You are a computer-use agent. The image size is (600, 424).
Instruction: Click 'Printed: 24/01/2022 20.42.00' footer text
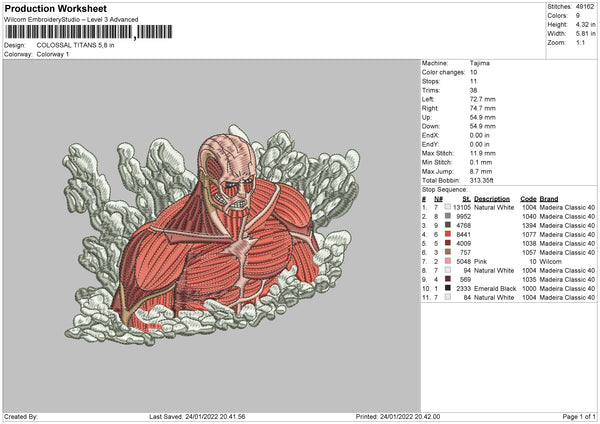(x=398, y=417)
